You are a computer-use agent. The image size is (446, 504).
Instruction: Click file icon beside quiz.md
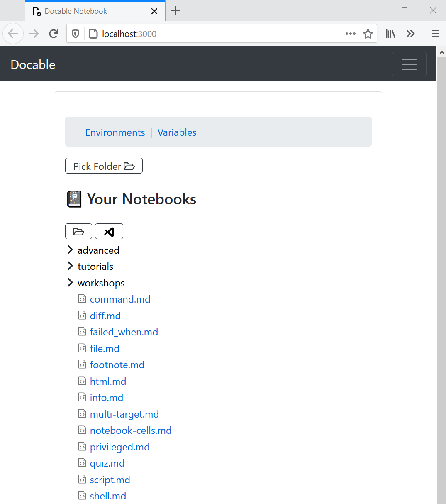(x=82, y=462)
